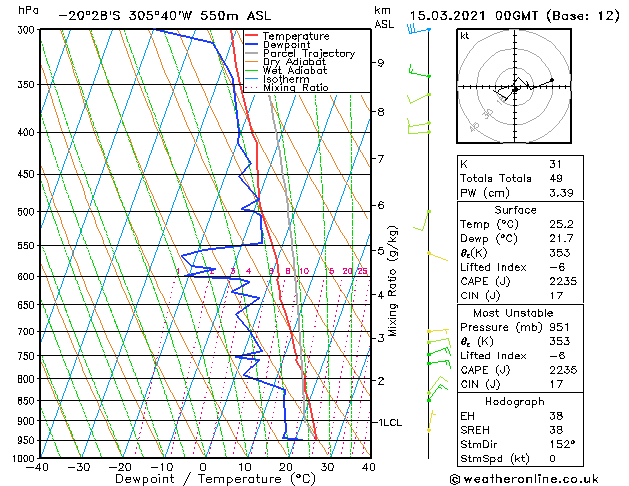
Task: Click the K index value 31
Action: (556, 164)
